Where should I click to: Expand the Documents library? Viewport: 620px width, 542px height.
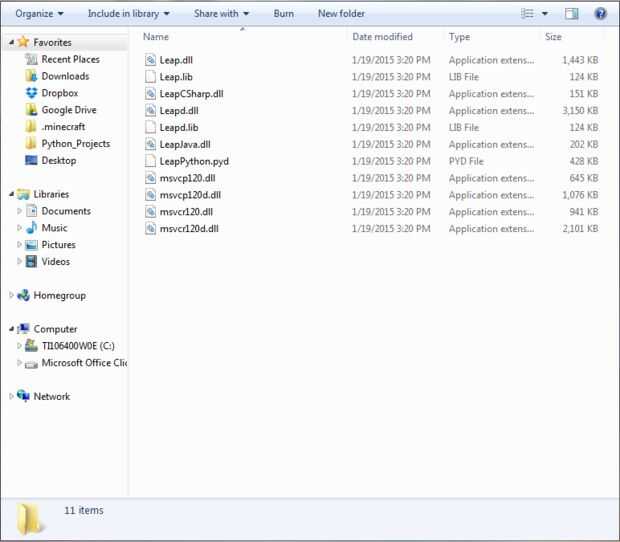(x=19, y=211)
